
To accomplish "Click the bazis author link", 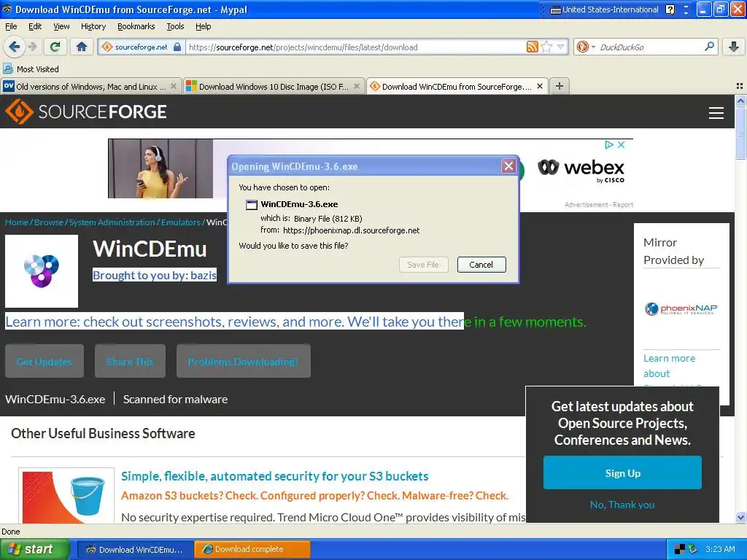I will tap(204, 275).
